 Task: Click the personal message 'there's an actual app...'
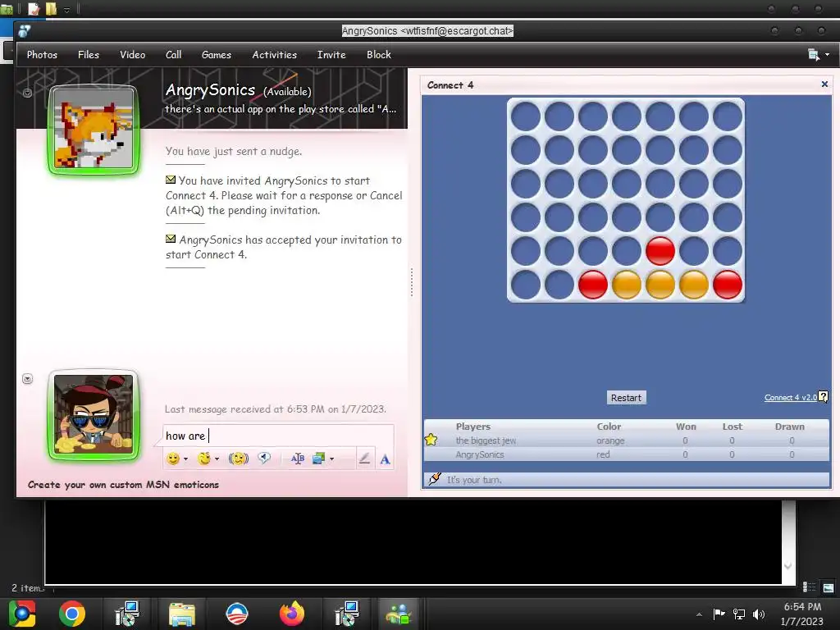point(281,109)
